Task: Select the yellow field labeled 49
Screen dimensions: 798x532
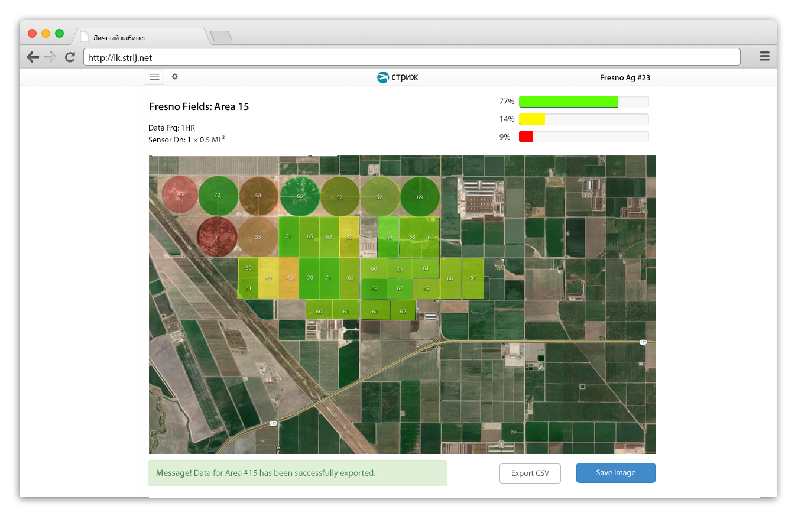Action: click(x=268, y=278)
